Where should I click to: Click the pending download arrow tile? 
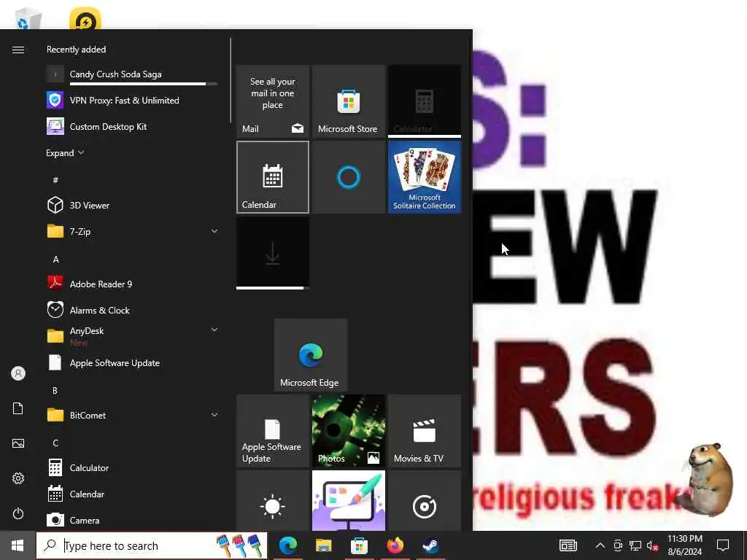point(273,253)
